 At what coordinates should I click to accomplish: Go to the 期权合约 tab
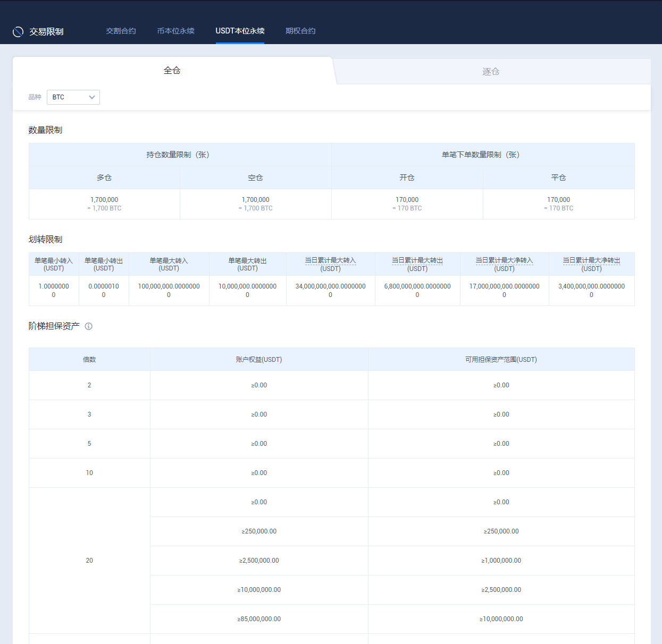(300, 31)
